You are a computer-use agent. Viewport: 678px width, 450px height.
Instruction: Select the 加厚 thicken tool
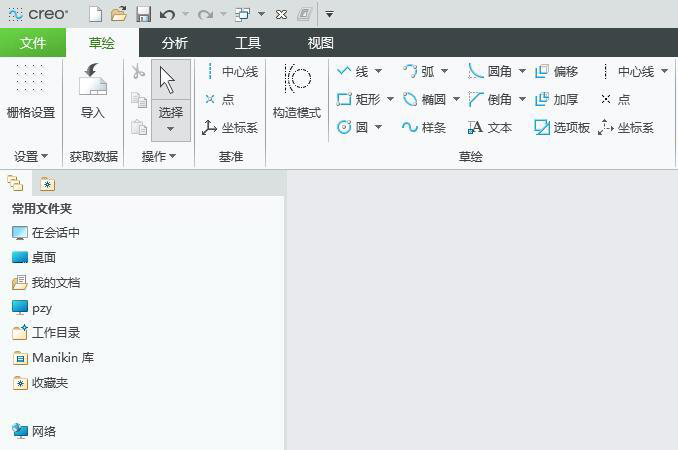pyautogui.click(x=557, y=99)
